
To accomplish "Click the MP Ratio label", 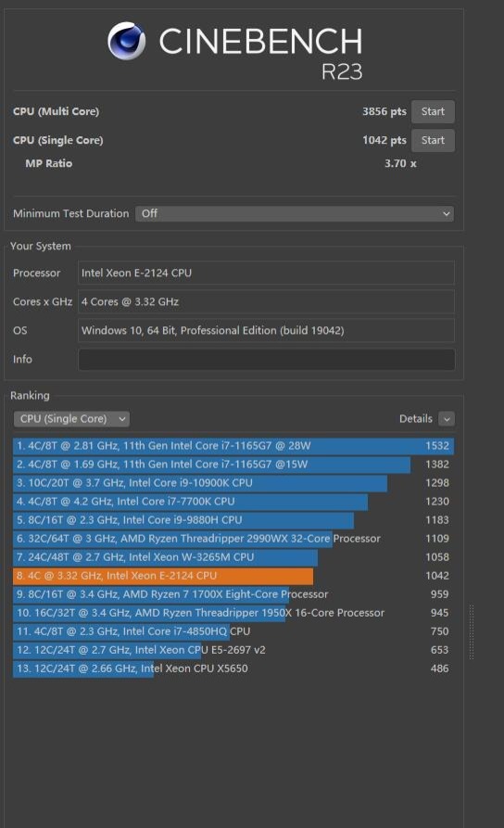I will [x=48, y=163].
